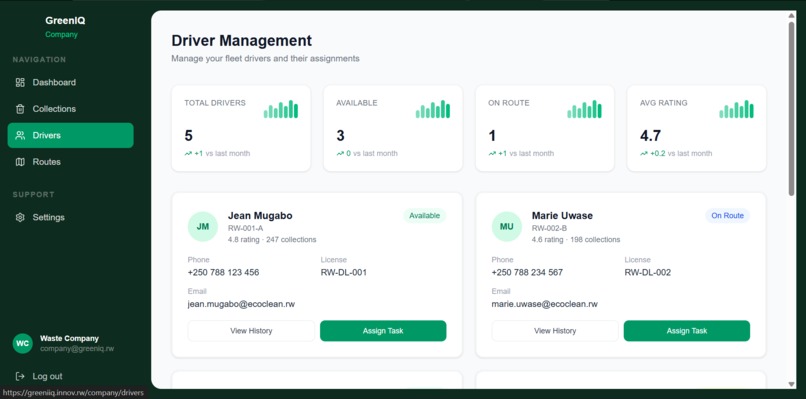Click license value RW-DL-001
This screenshot has height=399, width=806.
343,273
